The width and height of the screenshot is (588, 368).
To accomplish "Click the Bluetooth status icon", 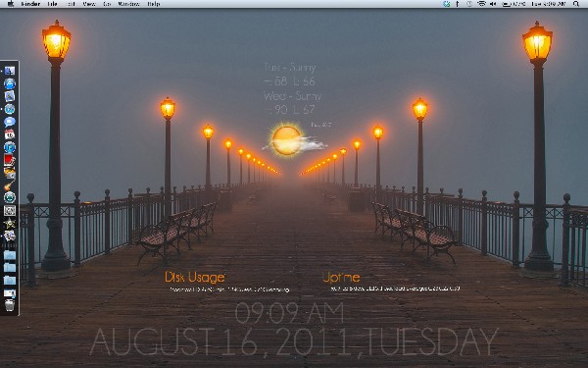I will [457, 4].
